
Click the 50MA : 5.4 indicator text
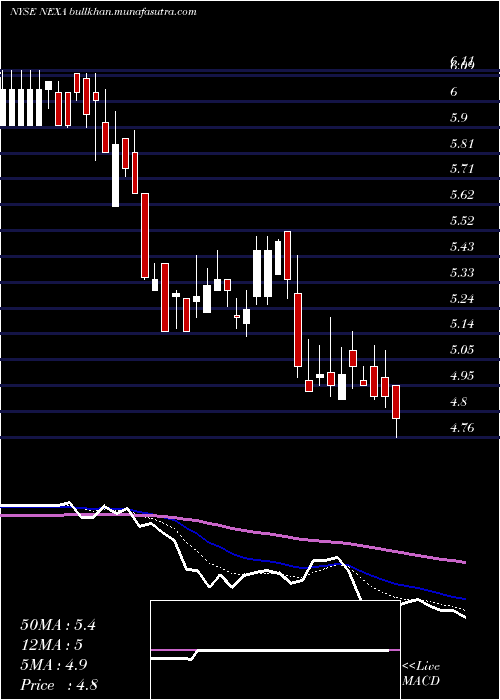tap(58, 625)
